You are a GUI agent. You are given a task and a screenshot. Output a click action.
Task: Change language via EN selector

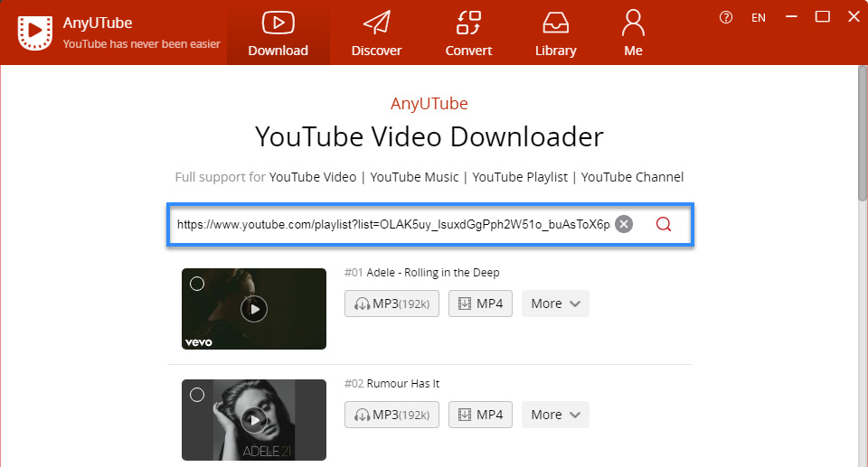click(759, 18)
